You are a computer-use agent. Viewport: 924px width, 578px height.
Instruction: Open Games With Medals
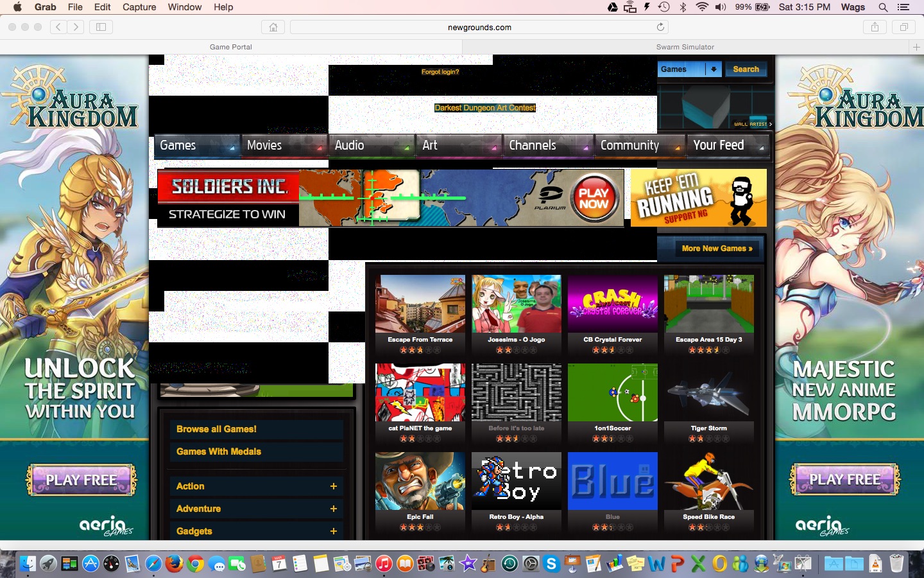coord(257,451)
